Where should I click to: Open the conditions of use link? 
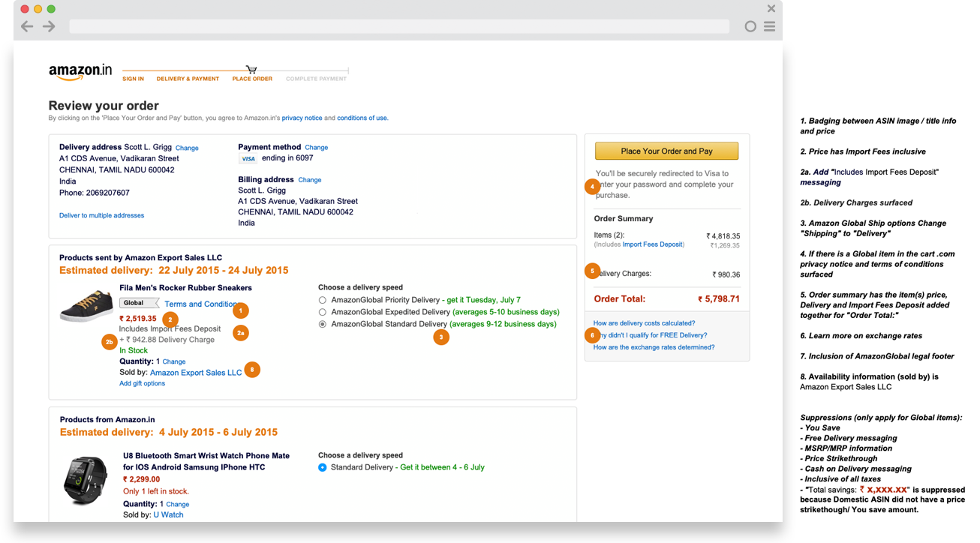pos(362,118)
